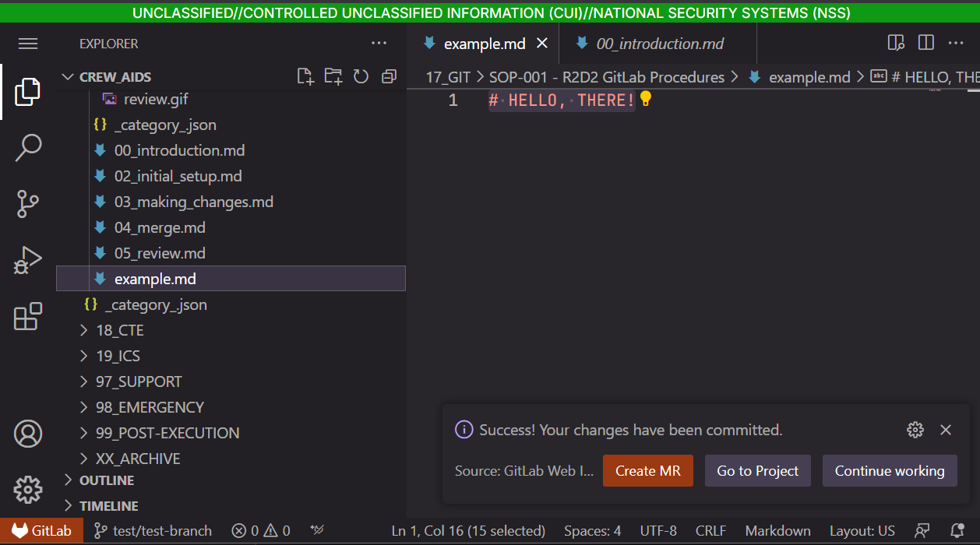Open review.gif in the file tree
The width and height of the screenshot is (980, 545).
point(231,99)
